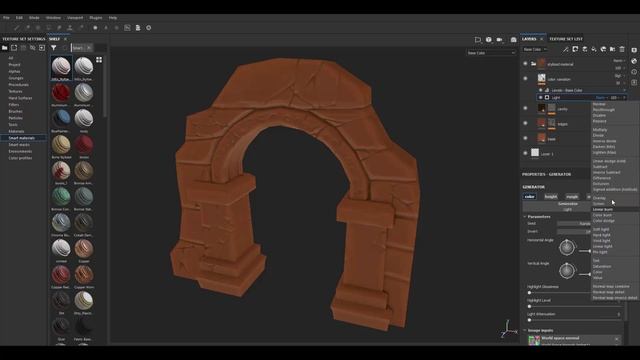Image resolution: width=640 pixels, height=360 pixels.
Task: Click the viewport 3D cube display icon
Action: (x=489, y=40)
